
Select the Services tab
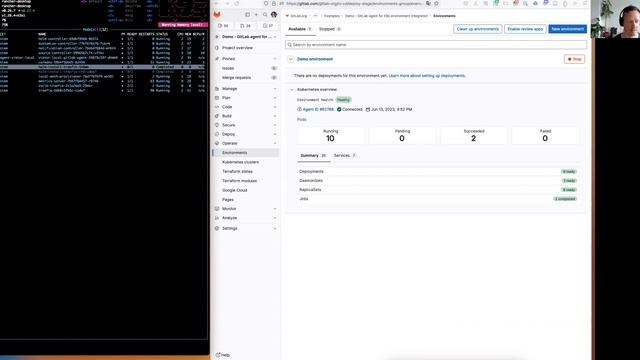pos(345,156)
